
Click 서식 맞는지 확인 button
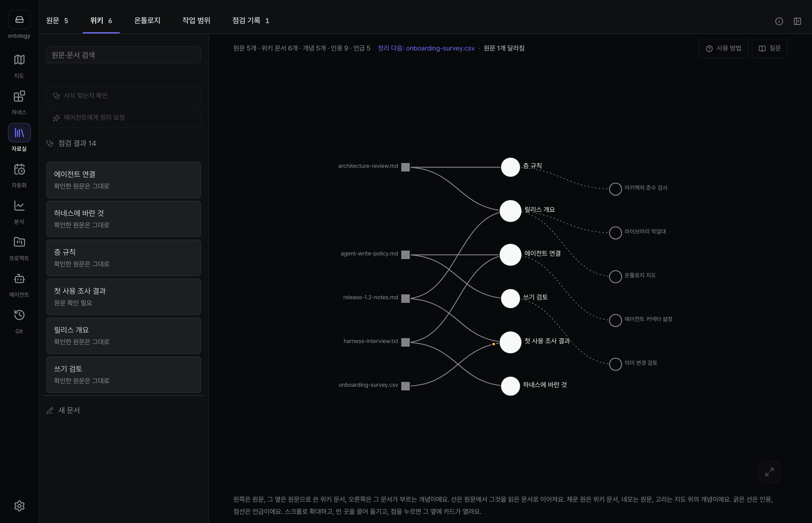pos(123,96)
